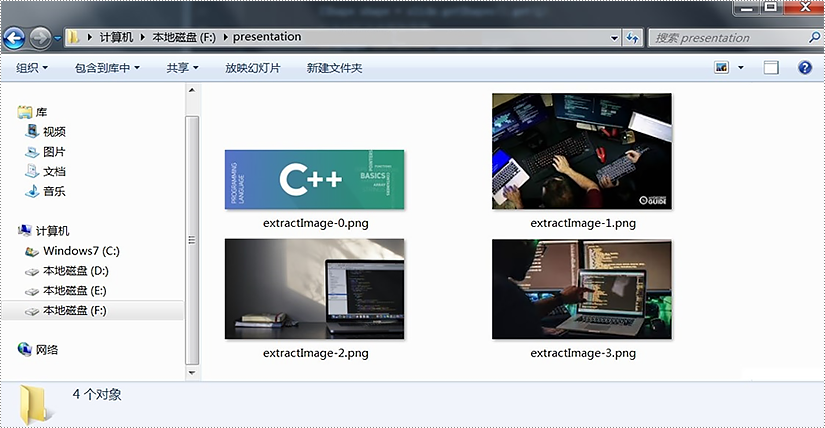Open help with the question mark icon
The width and height of the screenshot is (825, 428).
click(x=804, y=67)
